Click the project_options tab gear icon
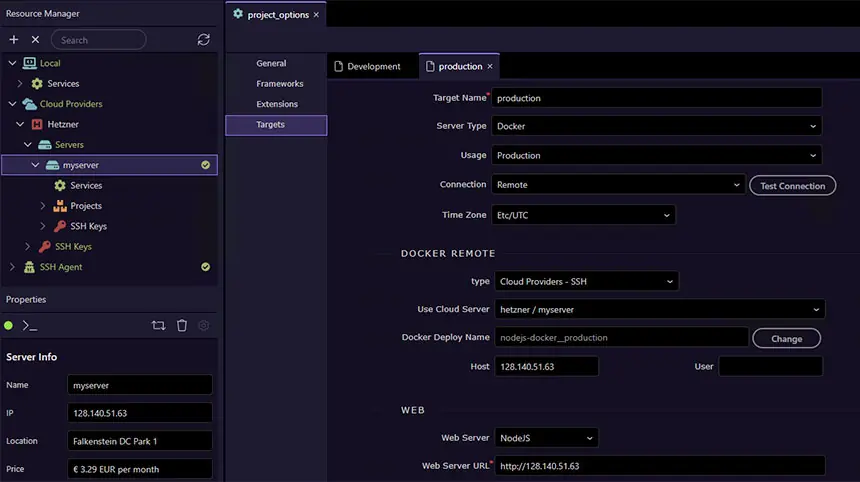Viewport: 860px width, 482px height. 237,14
